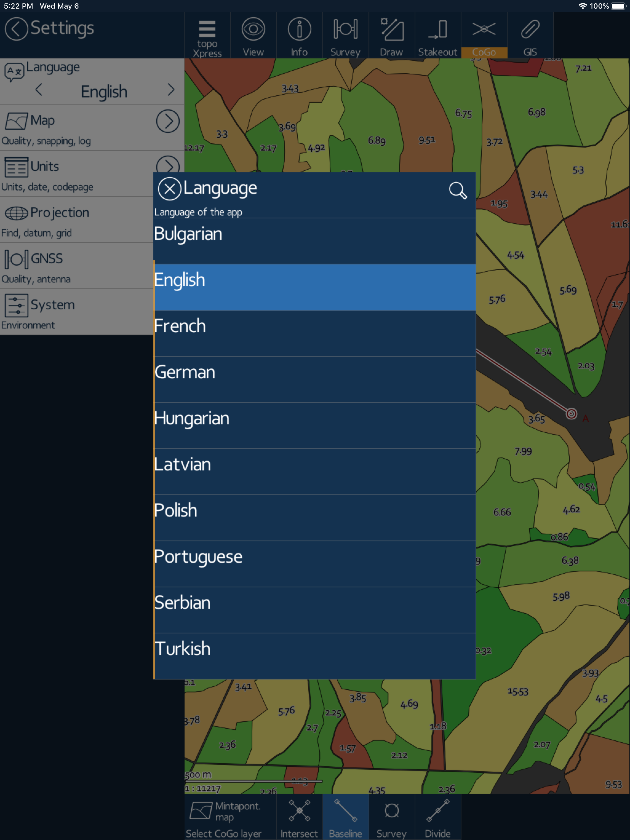Switch to next language with right chevron

(171, 90)
